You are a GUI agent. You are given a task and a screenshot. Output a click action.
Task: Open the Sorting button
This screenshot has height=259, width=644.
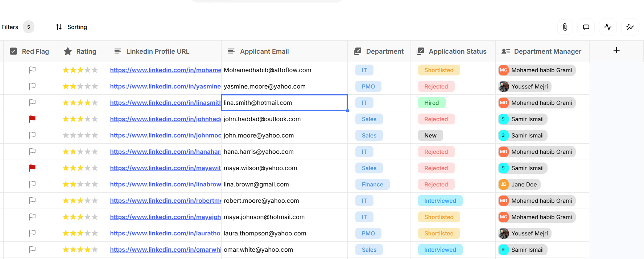click(x=71, y=27)
